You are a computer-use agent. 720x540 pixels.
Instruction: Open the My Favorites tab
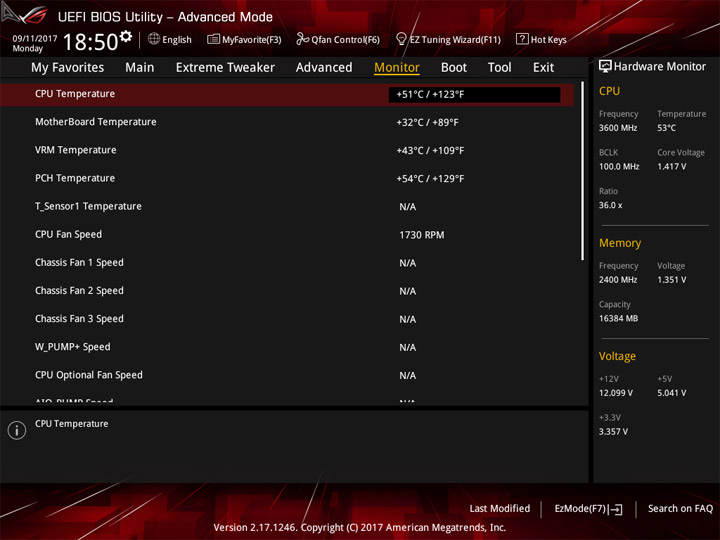coord(68,68)
